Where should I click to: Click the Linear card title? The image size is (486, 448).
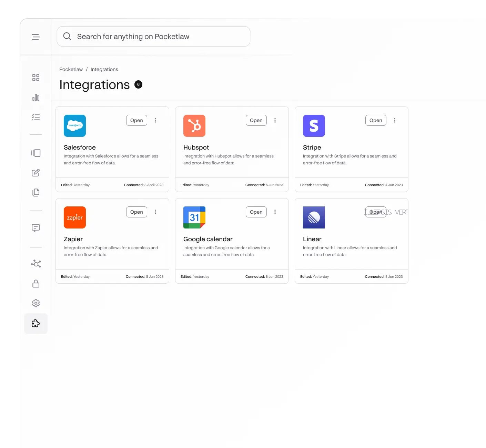tap(312, 239)
